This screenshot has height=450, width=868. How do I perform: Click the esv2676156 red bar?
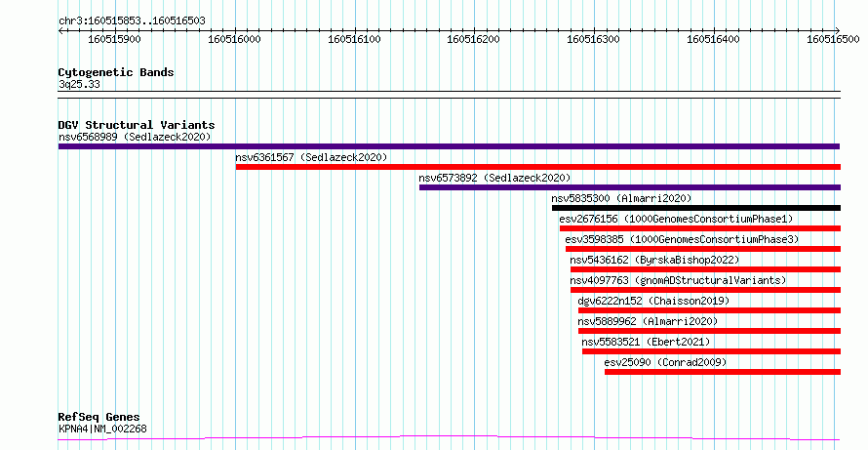(699, 228)
